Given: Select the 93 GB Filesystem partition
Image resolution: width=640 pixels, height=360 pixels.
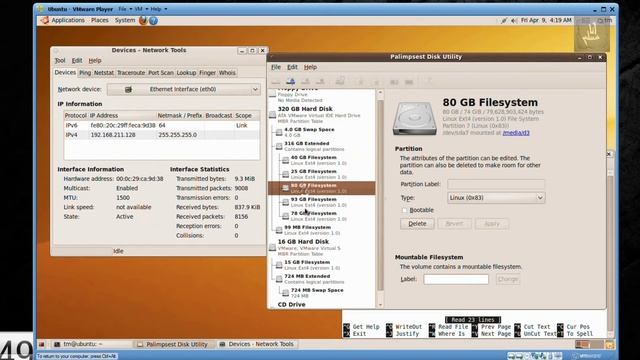Looking at the screenshot, I should click(x=318, y=202).
